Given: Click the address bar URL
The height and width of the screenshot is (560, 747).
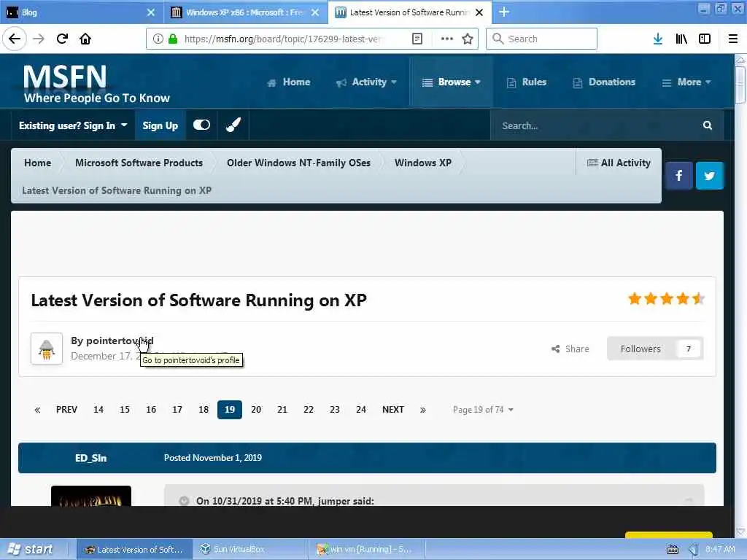Looking at the screenshot, I should point(282,39).
